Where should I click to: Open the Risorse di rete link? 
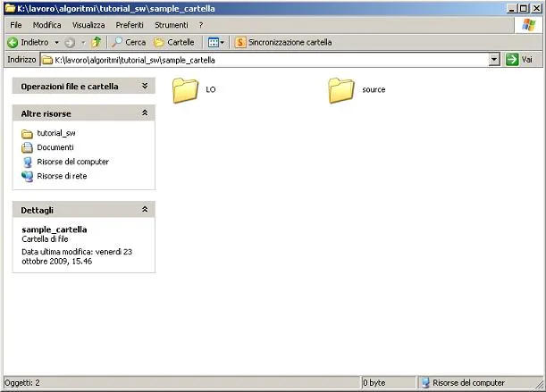[x=62, y=176]
